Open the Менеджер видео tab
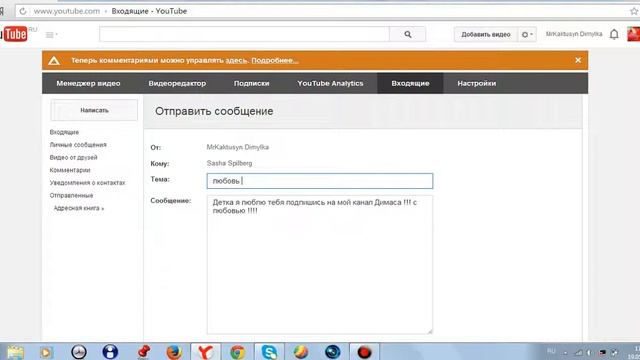This screenshot has height=360, width=640. click(88, 83)
